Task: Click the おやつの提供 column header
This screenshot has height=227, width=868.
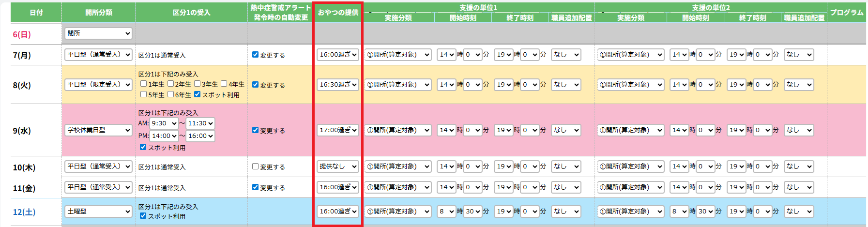Action: 338,13
